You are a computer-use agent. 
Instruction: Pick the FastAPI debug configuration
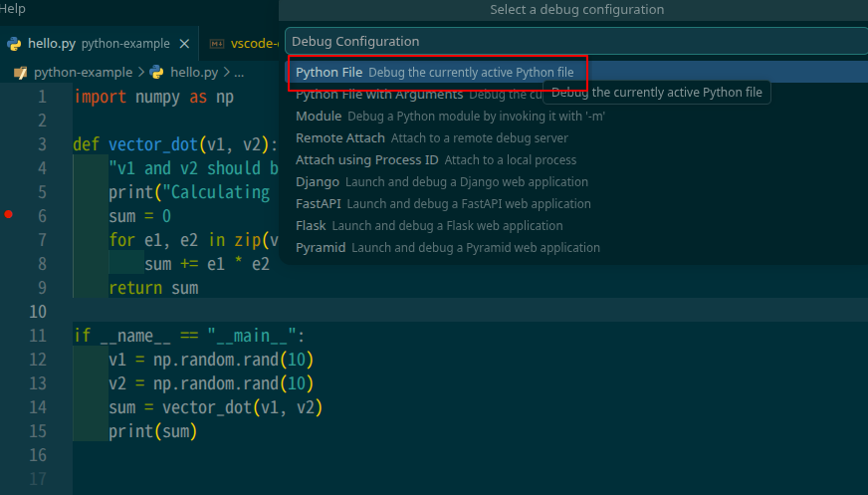pos(576,204)
